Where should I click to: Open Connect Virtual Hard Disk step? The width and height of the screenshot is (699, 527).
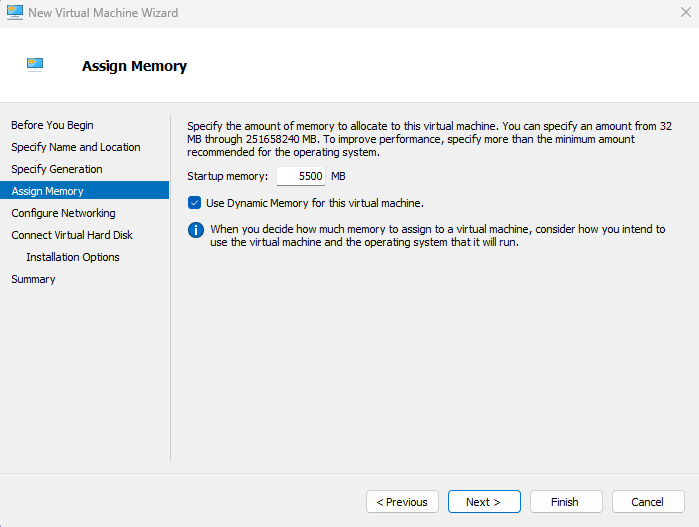pyautogui.click(x=72, y=235)
